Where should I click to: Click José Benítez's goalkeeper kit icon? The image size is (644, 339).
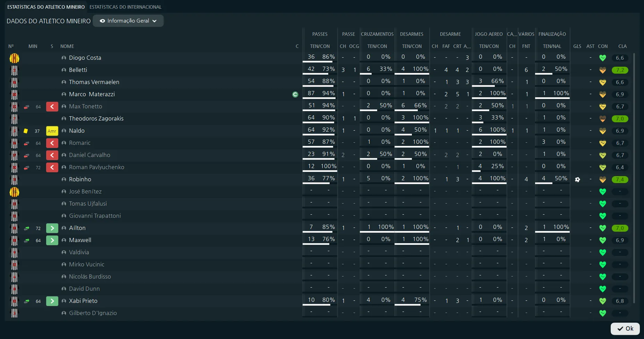pos(14,192)
